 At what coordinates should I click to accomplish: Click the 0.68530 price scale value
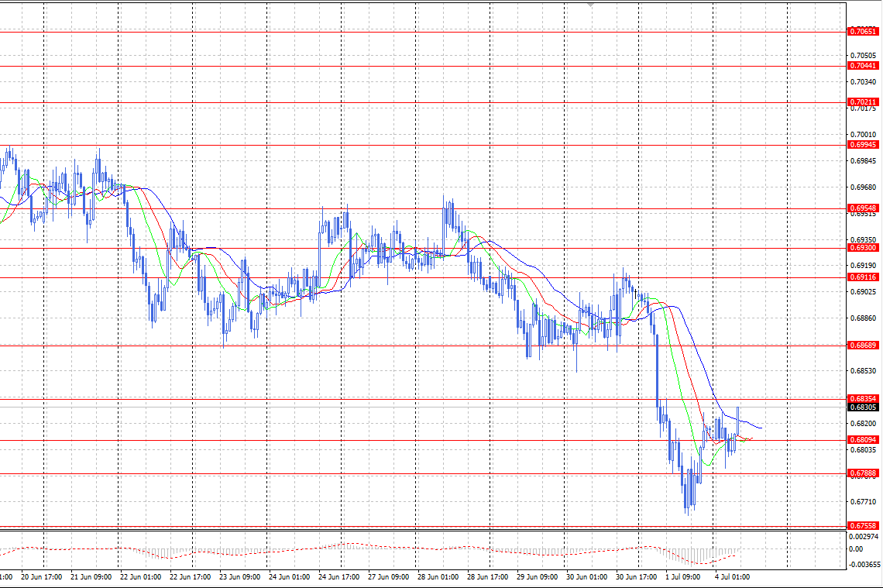coord(864,370)
